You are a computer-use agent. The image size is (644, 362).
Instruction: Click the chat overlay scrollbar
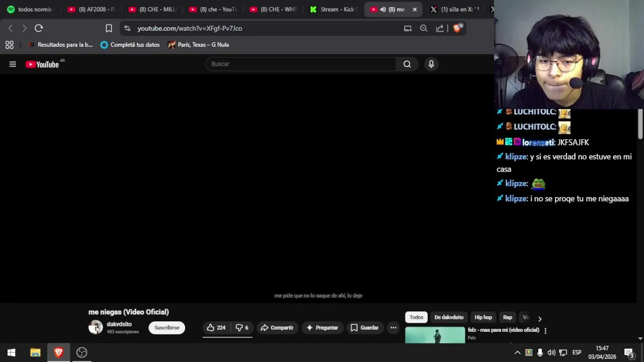[640, 124]
